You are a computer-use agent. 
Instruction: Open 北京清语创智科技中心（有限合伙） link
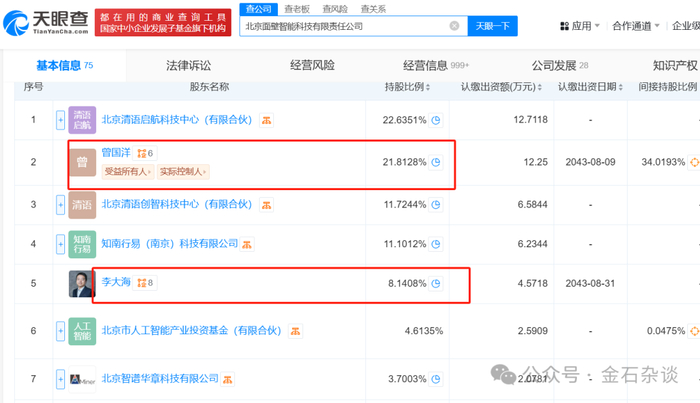pyautogui.click(x=177, y=204)
